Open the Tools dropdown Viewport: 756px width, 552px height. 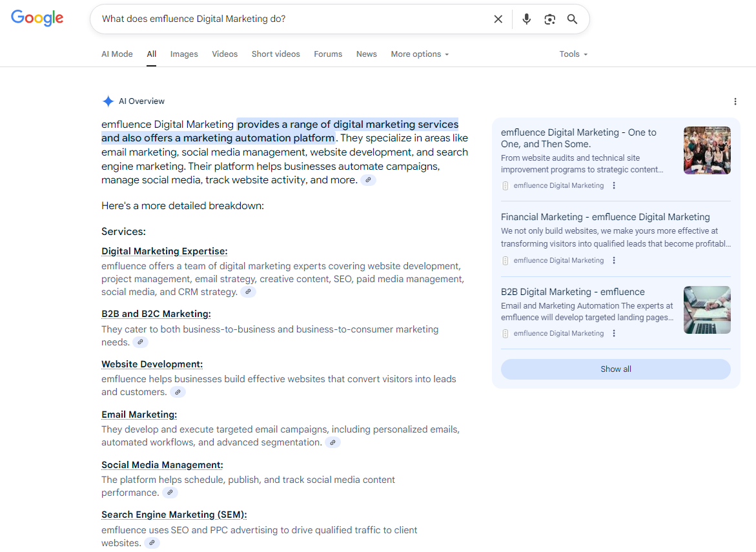(x=573, y=54)
